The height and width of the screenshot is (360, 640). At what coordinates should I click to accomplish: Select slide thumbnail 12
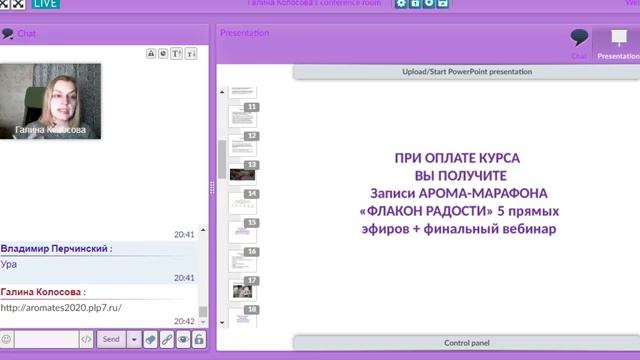pyautogui.click(x=243, y=144)
